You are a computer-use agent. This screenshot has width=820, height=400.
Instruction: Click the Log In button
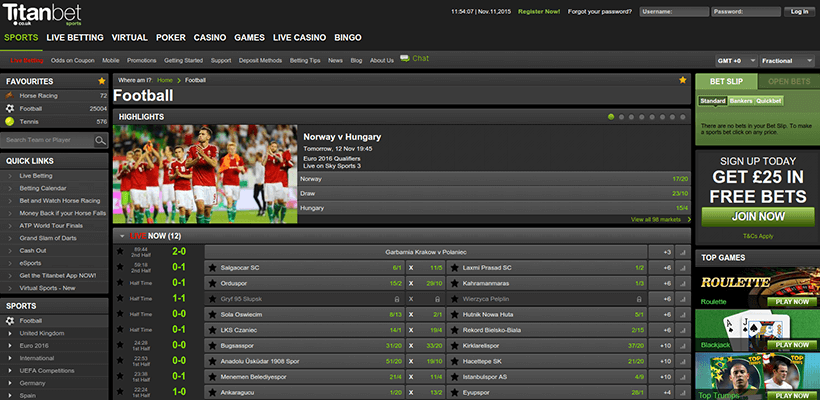coord(799,12)
